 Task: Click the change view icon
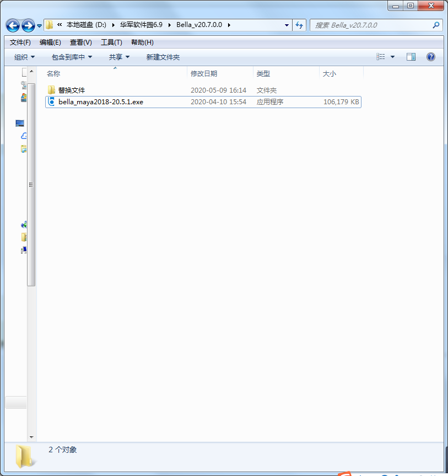click(x=381, y=57)
